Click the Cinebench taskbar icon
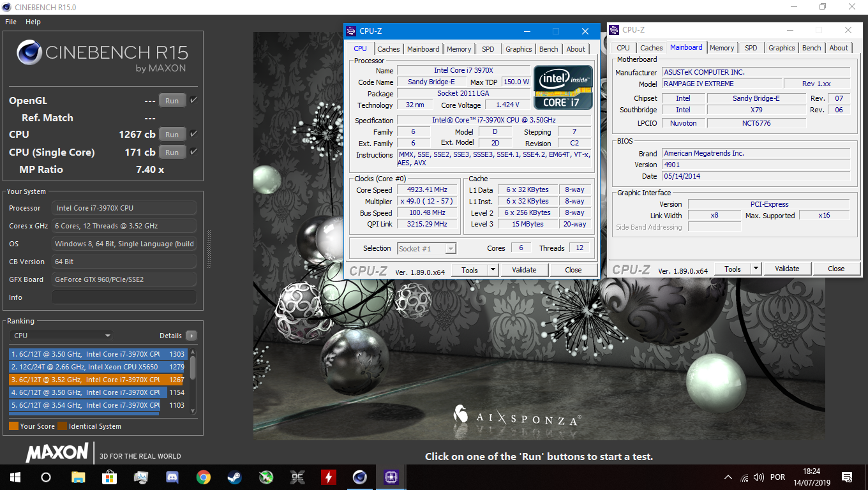Image resolution: width=868 pixels, height=490 pixels. [359, 477]
